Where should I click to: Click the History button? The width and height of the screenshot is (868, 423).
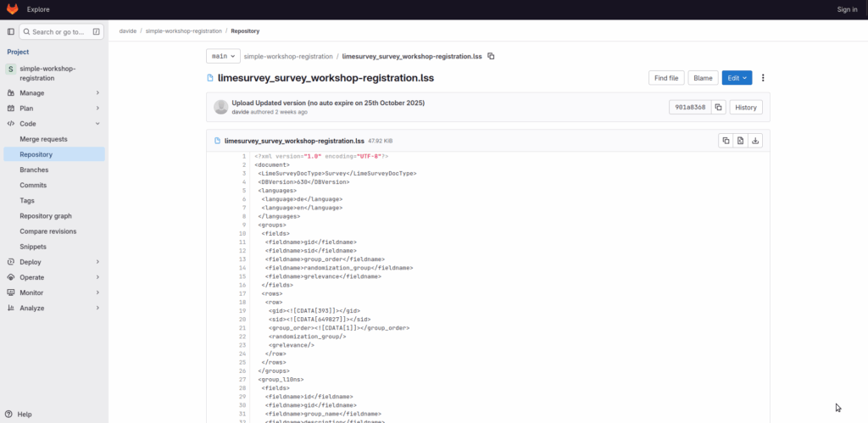[x=745, y=108]
